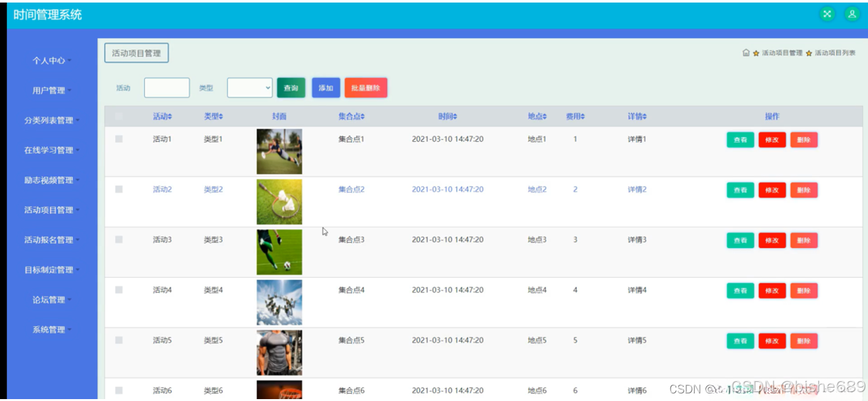Viewport: 868px width, 401px height.
Task: Sort by 时间 column arrows
Action: [455, 117]
